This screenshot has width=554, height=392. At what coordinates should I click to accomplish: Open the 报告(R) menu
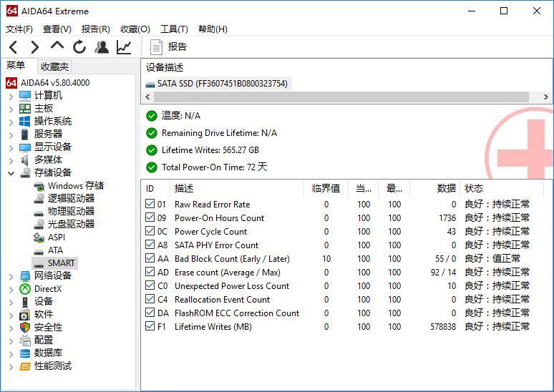(x=96, y=29)
